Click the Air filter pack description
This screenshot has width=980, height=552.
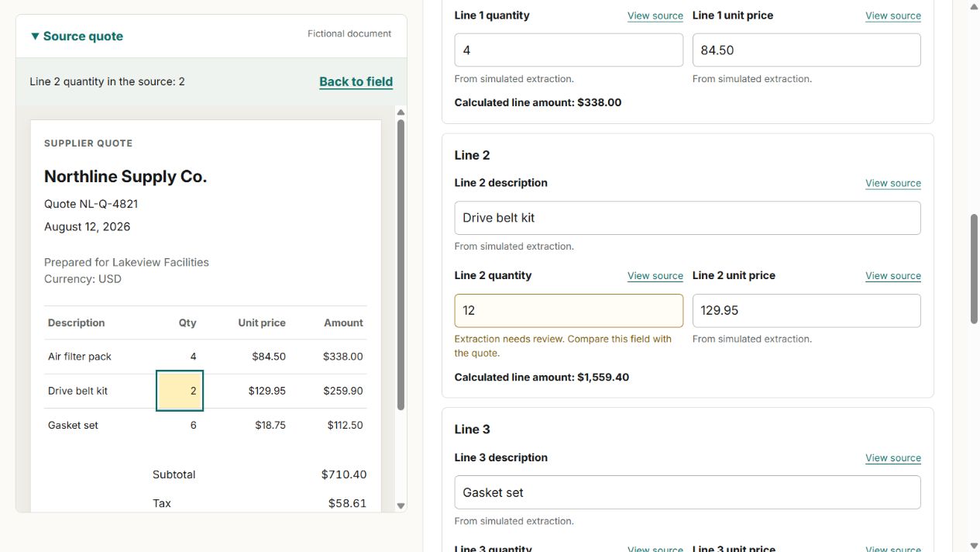point(80,357)
